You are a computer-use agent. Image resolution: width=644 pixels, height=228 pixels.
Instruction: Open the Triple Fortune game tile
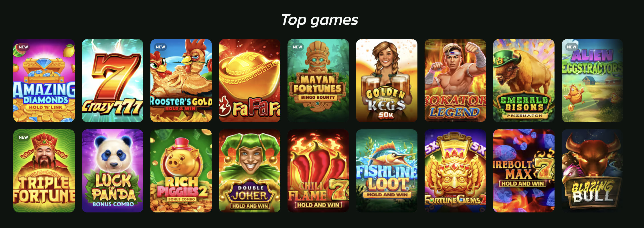(44, 171)
